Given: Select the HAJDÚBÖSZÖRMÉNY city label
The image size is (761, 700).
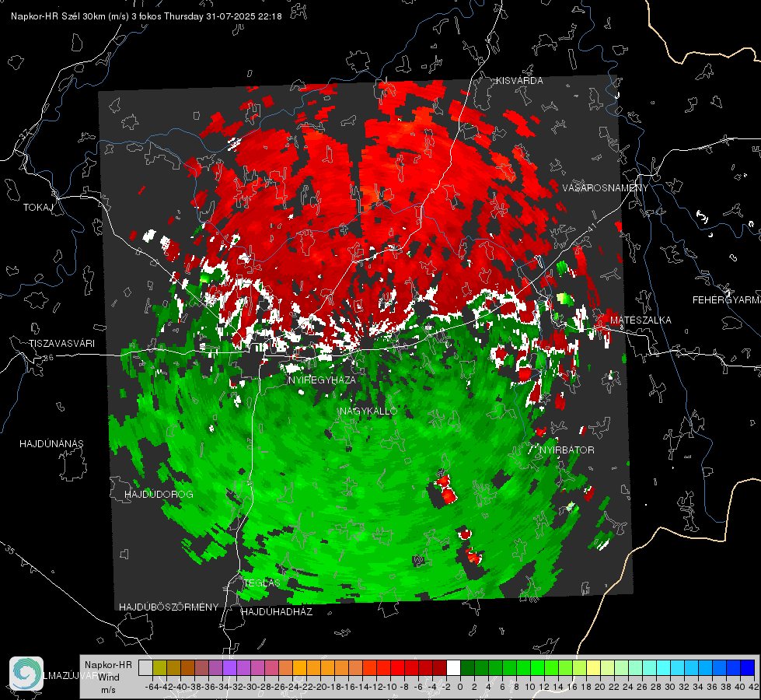Looking at the screenshot, I should tap(169, 607).
